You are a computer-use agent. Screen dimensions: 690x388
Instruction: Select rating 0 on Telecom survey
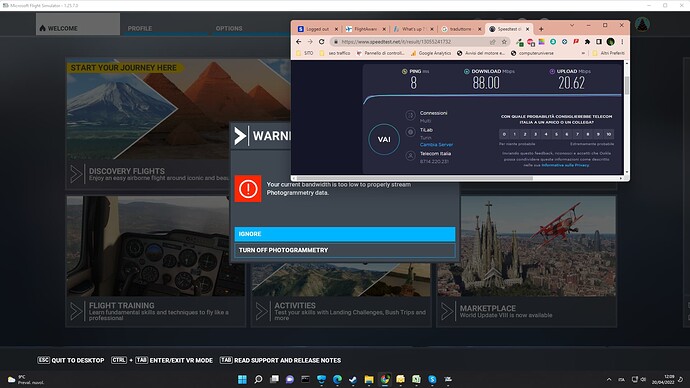tap(504, 134)
